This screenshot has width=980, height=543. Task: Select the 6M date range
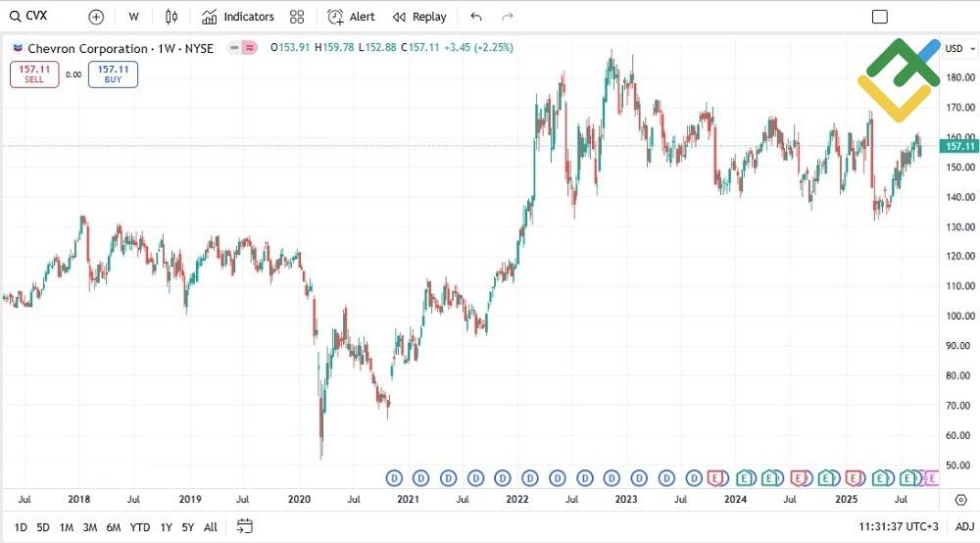pos(113,527)
